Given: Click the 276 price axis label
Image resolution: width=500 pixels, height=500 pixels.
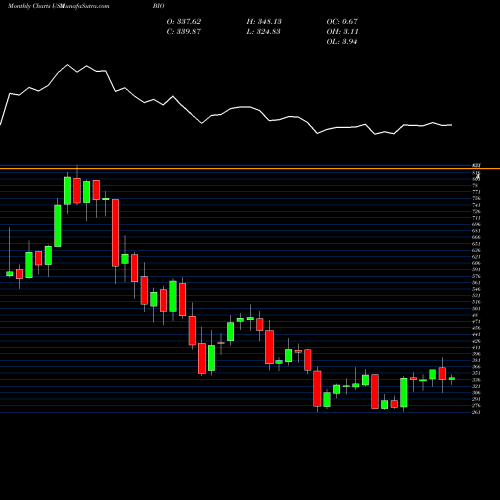Looking at the screenshot, I should (x=476, y=405).
